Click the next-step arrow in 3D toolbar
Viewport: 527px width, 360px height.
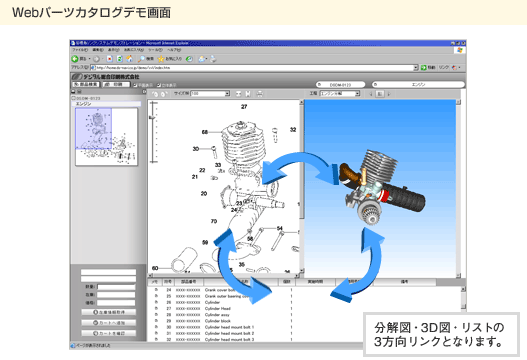click(x=389, y=94)
